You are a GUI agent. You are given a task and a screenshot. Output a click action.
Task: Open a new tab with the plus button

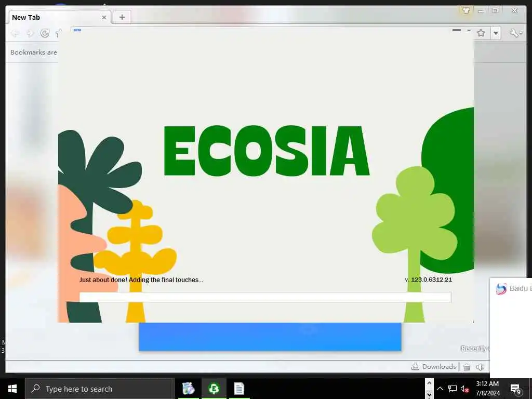(x=122, y=17)
